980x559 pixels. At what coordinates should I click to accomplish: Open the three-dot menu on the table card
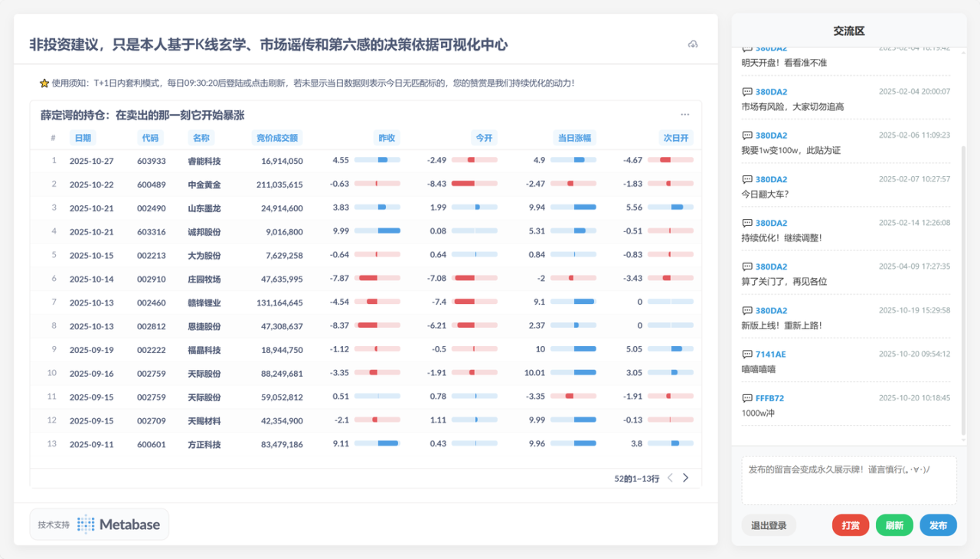pyautogui.click(x=685, y=115)
